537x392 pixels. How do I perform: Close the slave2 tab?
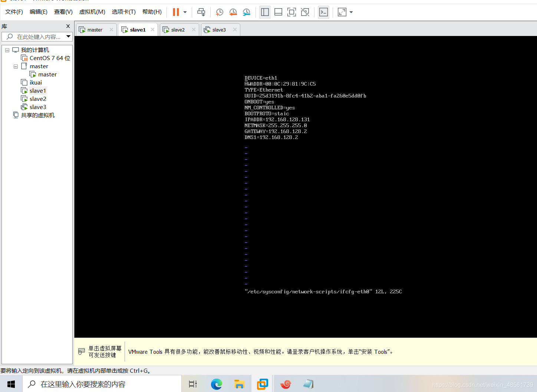pyautogui.click(x=194, y=30)
